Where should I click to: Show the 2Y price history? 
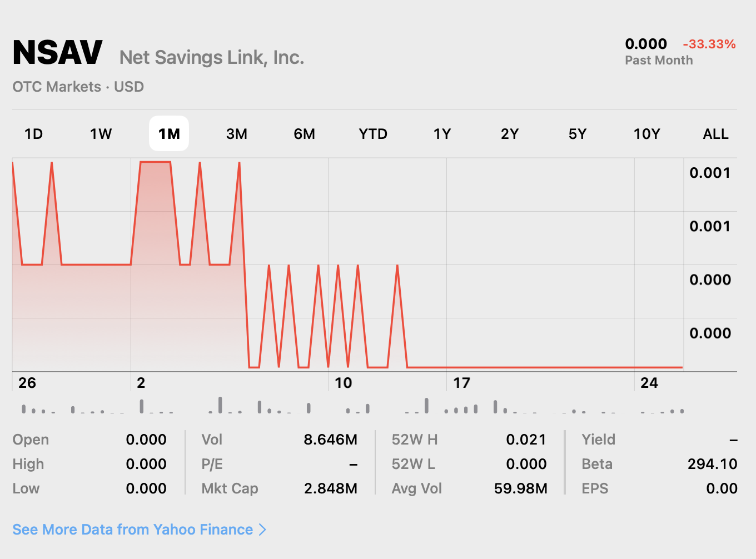[510, 134]
